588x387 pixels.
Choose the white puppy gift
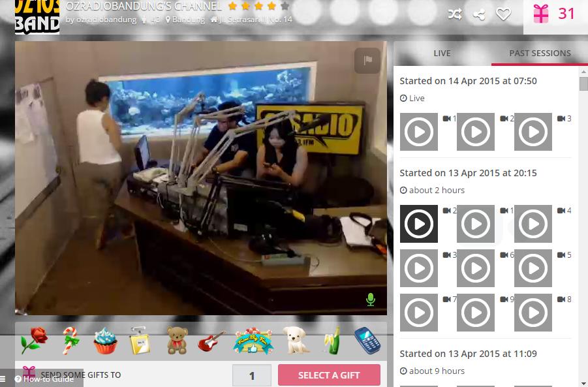click(296, 341)
